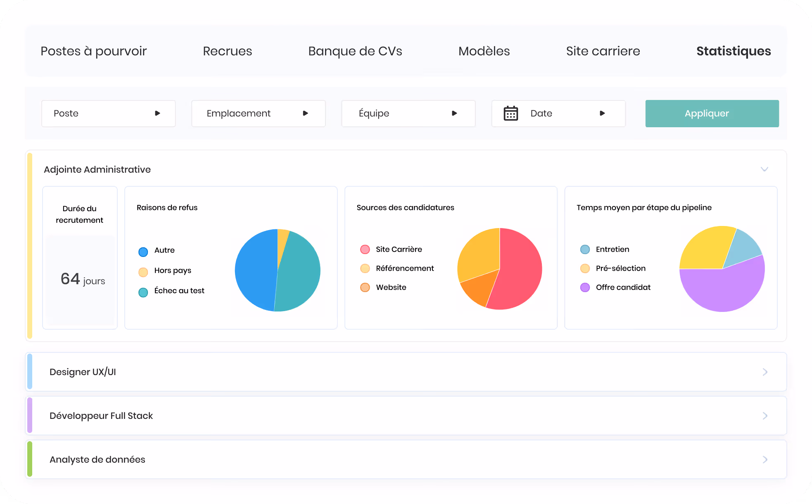Click the Appliquer button

pos(712,113)
